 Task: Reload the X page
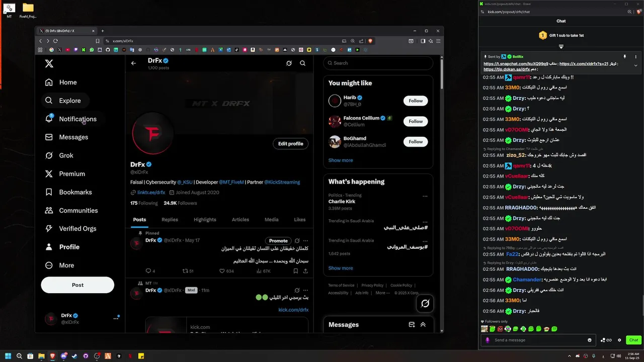55,41
